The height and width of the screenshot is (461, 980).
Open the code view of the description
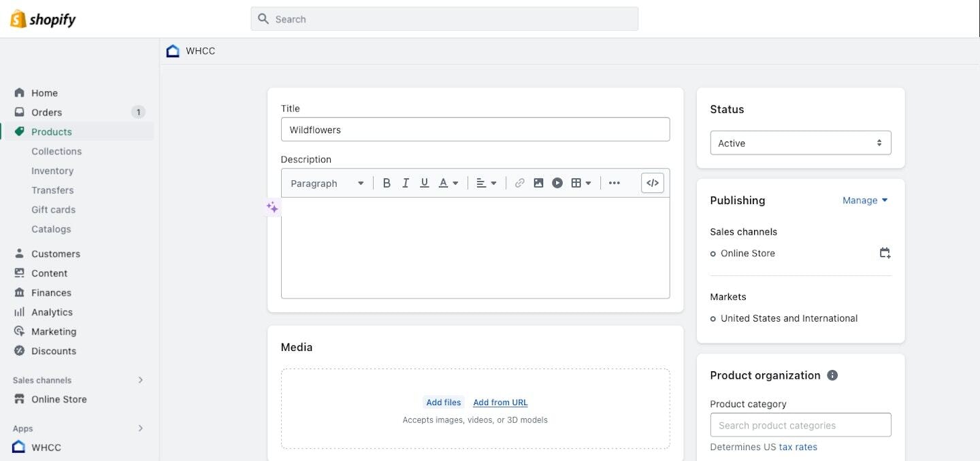point(651,182)
